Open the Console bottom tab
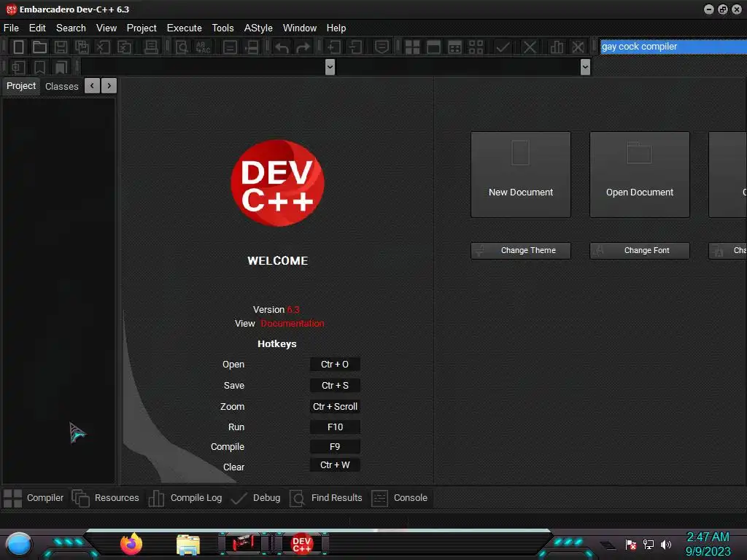The image size is (747, 560). (399, 498)
